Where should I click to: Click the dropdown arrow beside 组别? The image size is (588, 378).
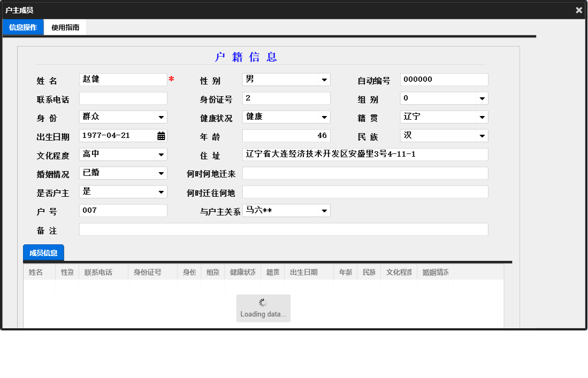click(482, 98)
